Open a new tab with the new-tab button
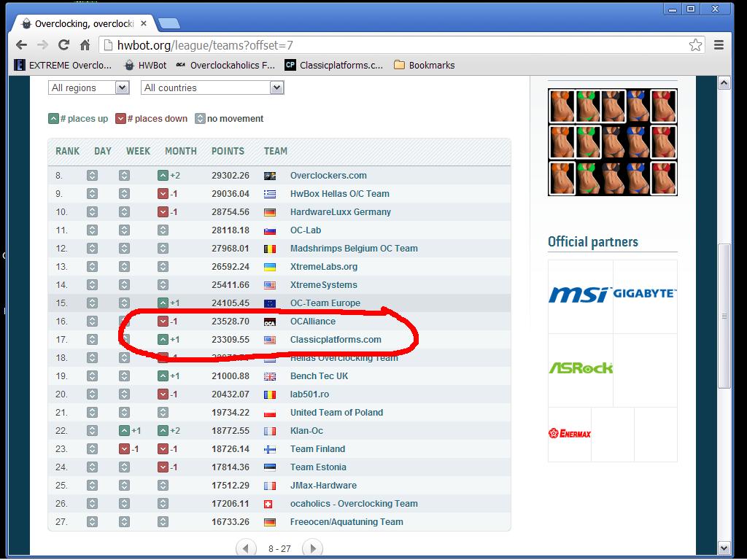Image resolution: width=747 pixels, height=560 pixels. 169,23
